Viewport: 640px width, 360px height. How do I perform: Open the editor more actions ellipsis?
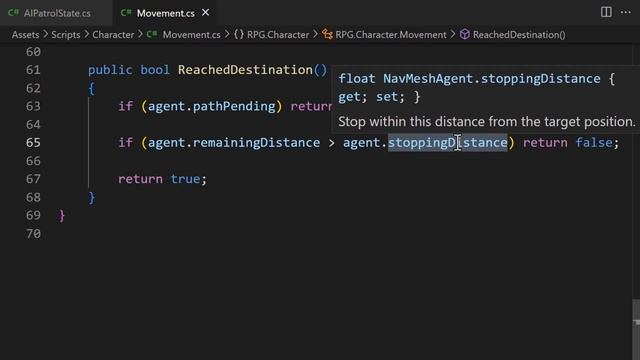click(x=625, y=12)
